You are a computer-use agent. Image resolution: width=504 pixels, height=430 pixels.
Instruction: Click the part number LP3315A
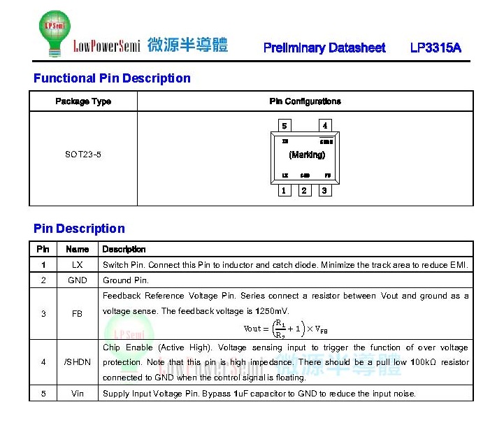point(435,48)
